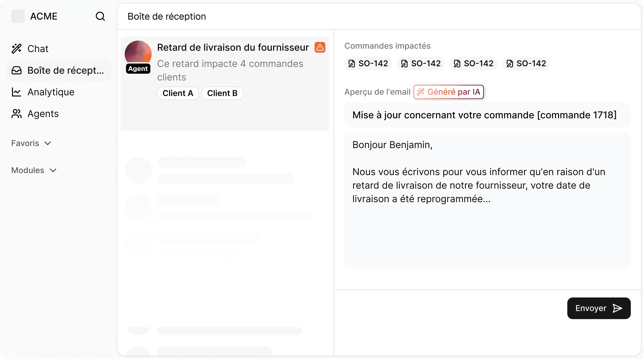Click the inbox tray icon in sidebar
Screen dimensions: 644x359
17,70
